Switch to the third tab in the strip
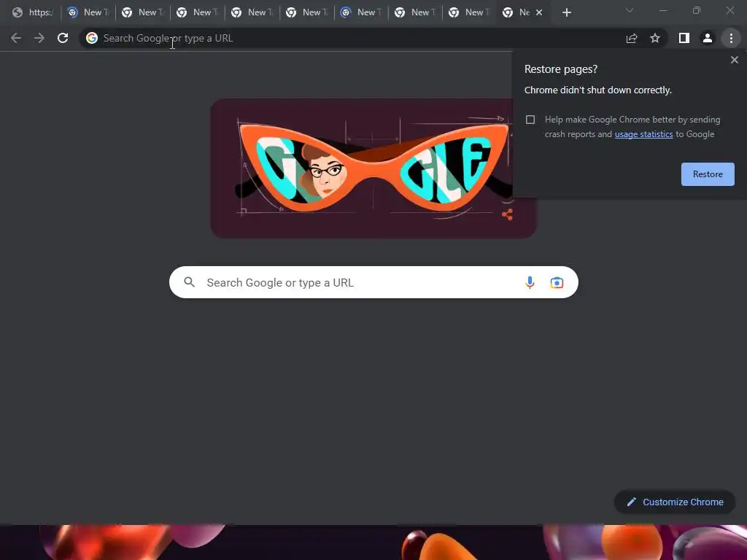The width and height of the screenshot is (747, 560). coord(142,13)
